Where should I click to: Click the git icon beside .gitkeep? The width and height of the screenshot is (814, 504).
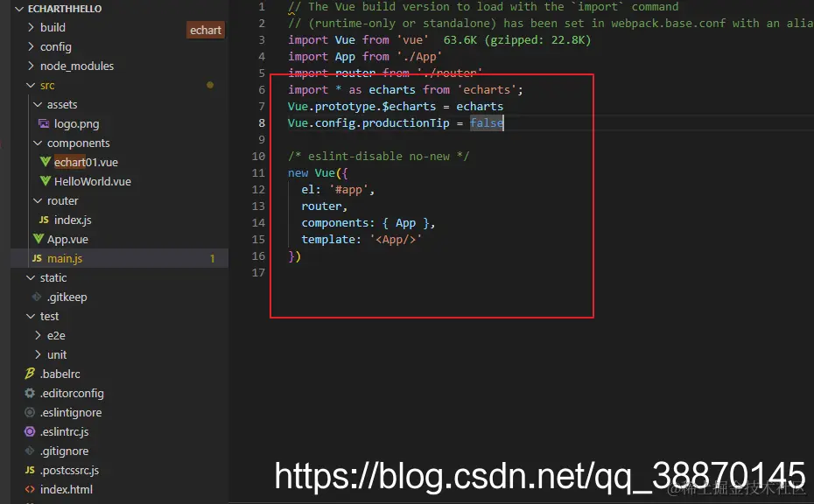click(37, 297)
